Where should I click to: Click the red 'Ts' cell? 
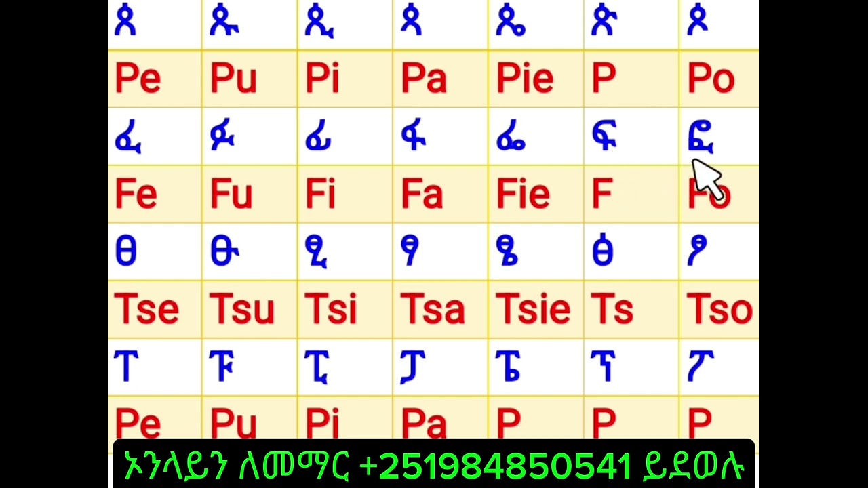click(x=612, y=309)
